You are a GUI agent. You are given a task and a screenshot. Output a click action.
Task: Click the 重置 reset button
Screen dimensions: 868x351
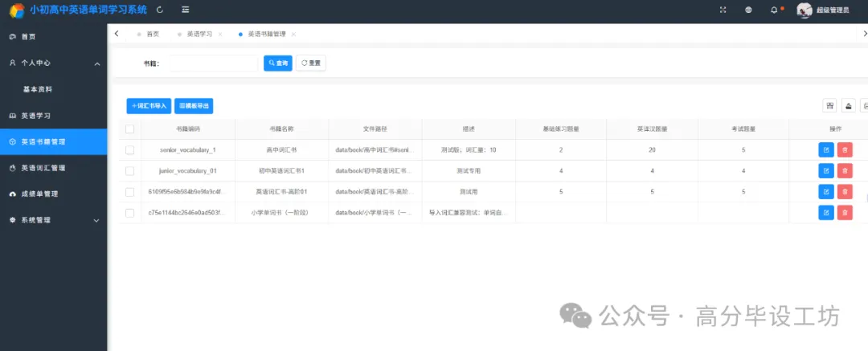point(310,63)
